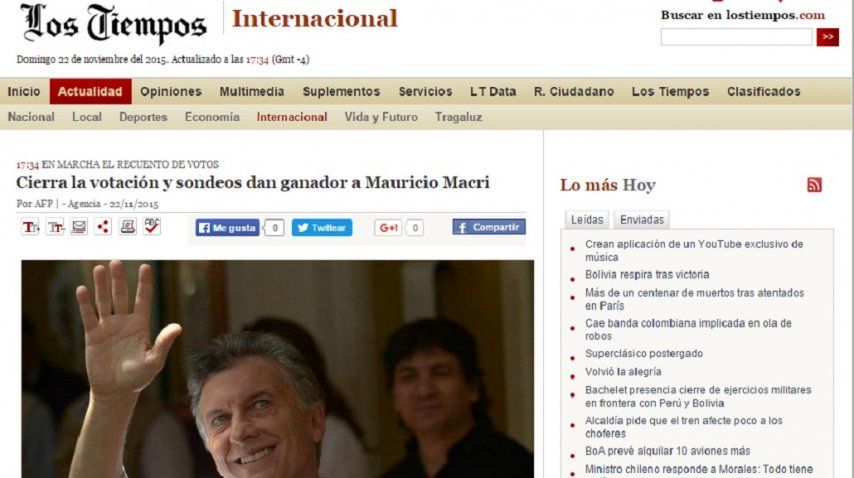Open the Superclásico postergado link
The image size is (854, 478).
click(644, 353)
